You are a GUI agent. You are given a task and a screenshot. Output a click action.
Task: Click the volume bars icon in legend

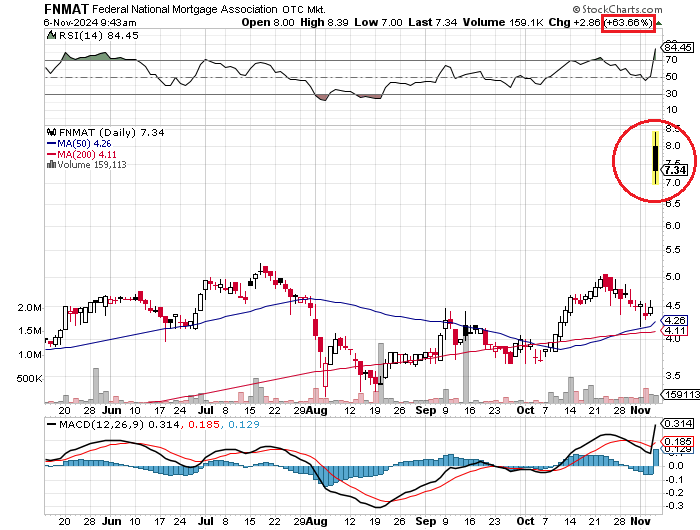51,164
